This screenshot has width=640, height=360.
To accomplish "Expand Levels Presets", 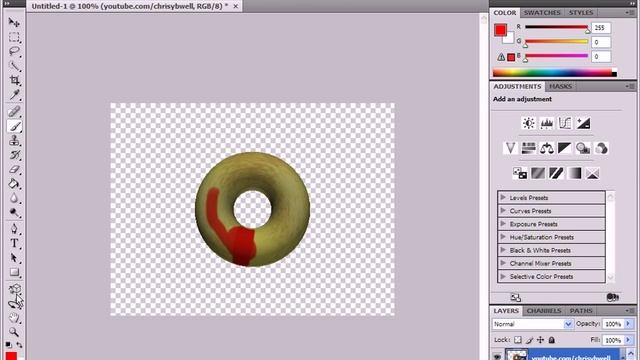I will pyautogui.click(x=503, y=198).
